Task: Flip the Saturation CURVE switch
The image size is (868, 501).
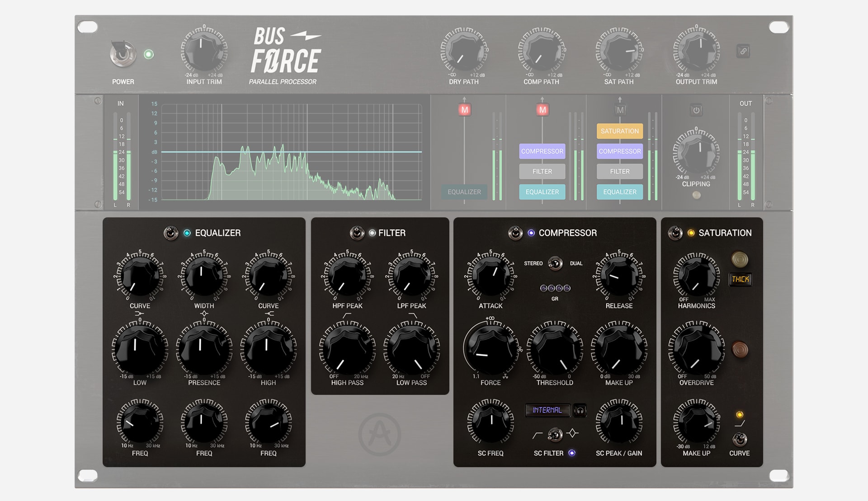Action: coord(740,439)
